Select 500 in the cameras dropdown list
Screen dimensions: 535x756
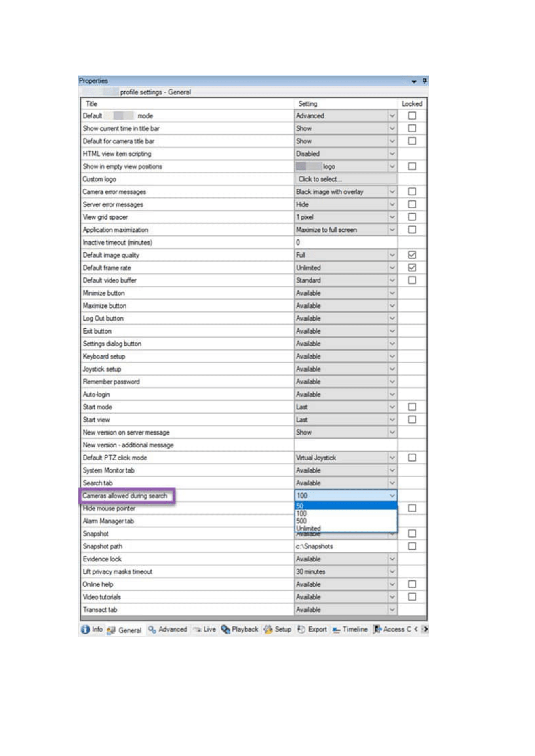[x=346, y=521]
